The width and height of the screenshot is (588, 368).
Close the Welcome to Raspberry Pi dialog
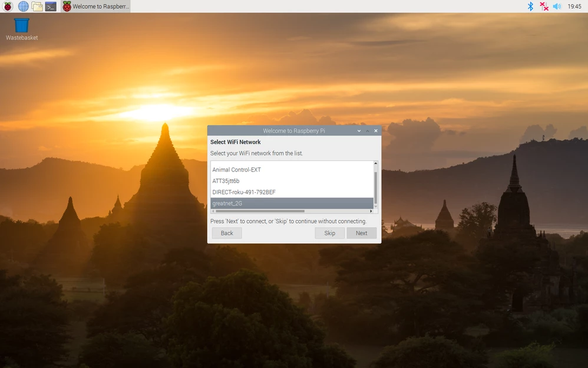coord(376,131)
